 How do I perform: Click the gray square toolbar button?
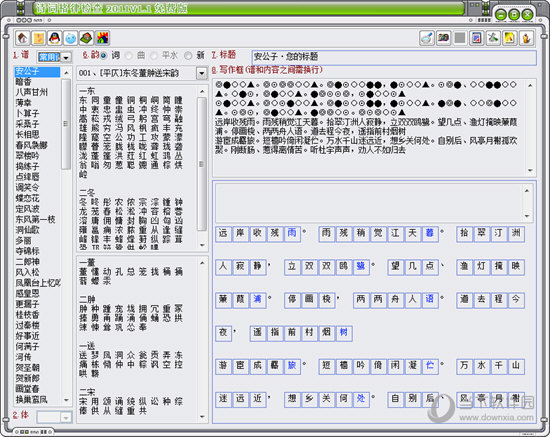[x=460, y=38]
